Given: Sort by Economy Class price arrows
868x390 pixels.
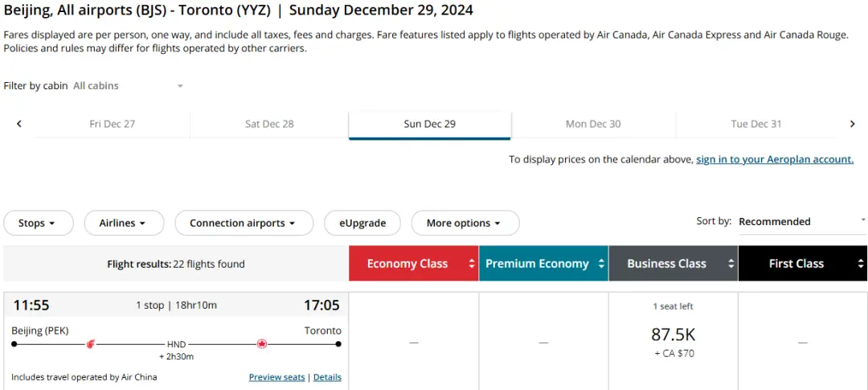Looking at the screenshot, I should 471,264.
